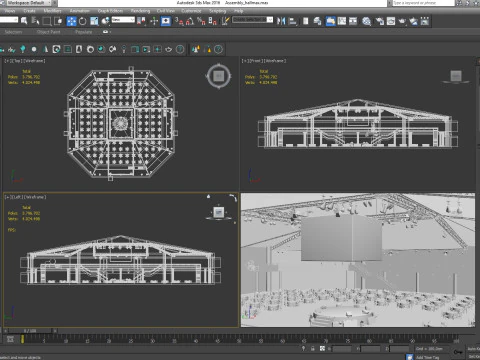
Task: Toggle Angle Snap
Action: [x=190, y=21]
